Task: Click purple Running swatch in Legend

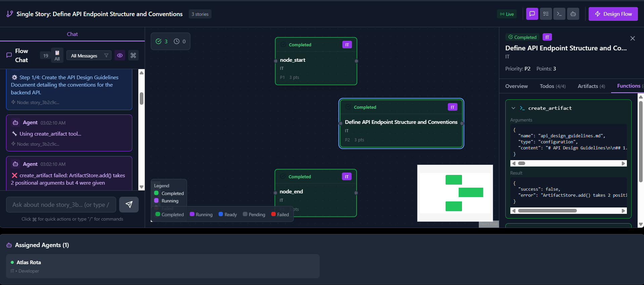Action: pyautogui.click(x=156, y=200)
